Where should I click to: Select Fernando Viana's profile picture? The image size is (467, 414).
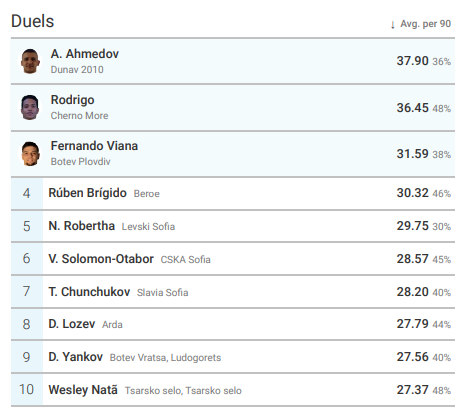(30, 154)
